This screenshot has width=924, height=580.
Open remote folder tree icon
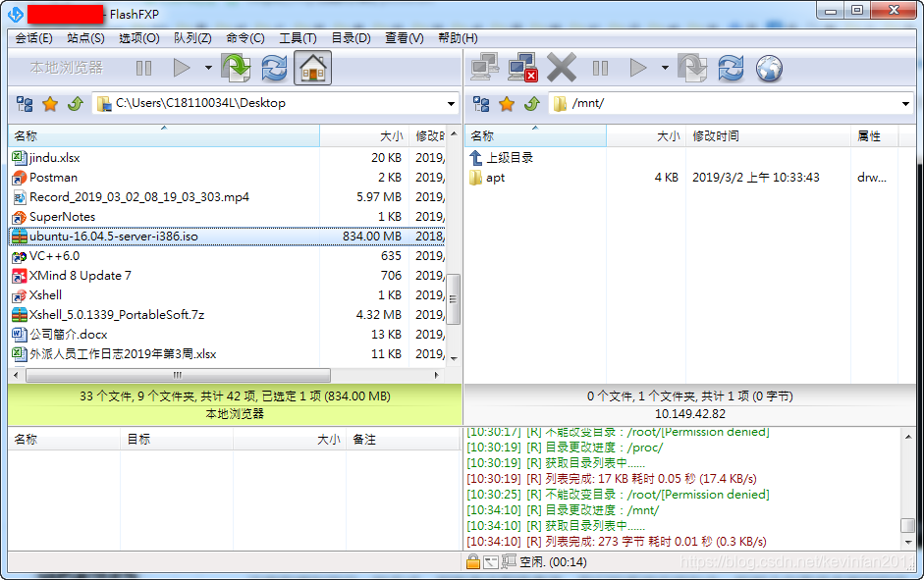point(481,104)
